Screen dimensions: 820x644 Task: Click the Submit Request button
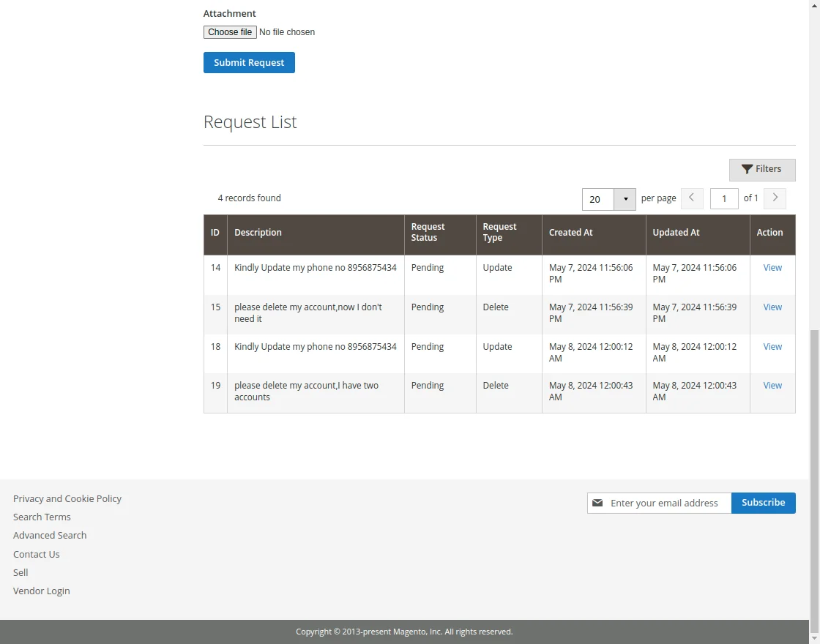click(x=249, y=62)
